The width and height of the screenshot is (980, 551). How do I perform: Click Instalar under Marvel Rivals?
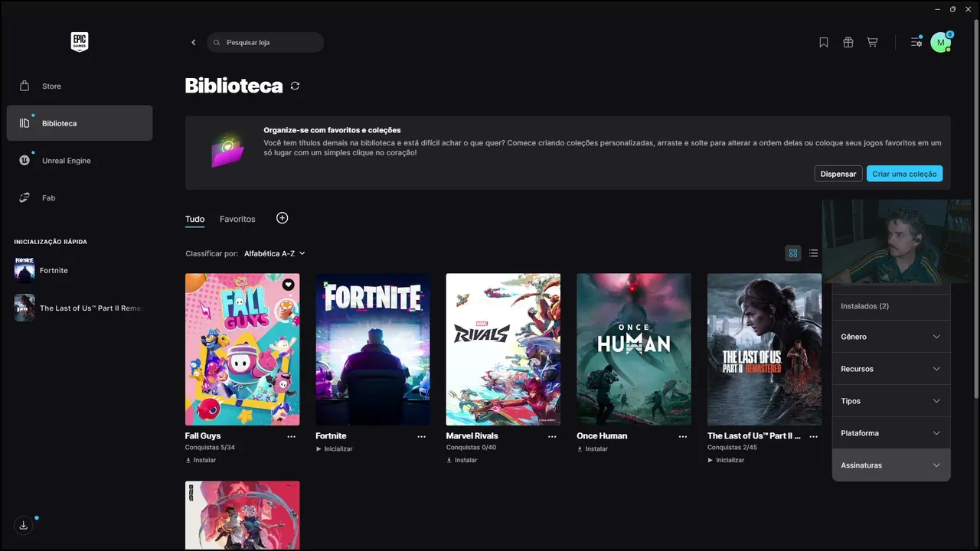coord(462,460)
